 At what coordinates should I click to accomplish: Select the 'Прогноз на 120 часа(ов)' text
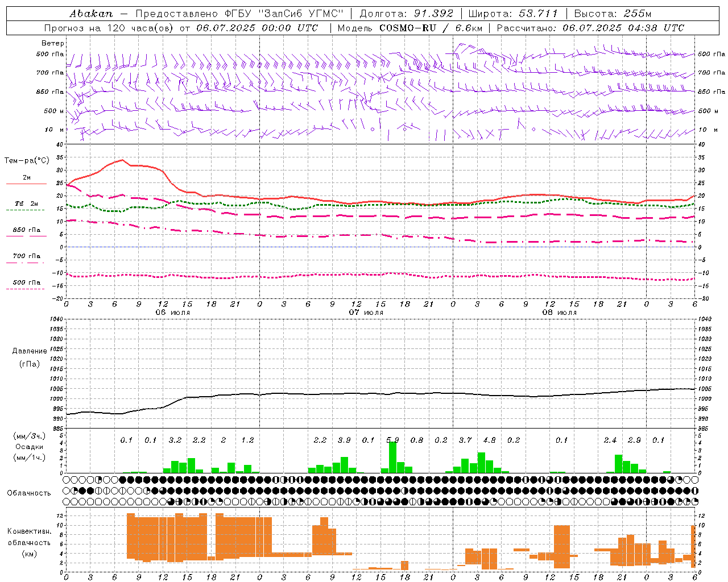(108, 28)
